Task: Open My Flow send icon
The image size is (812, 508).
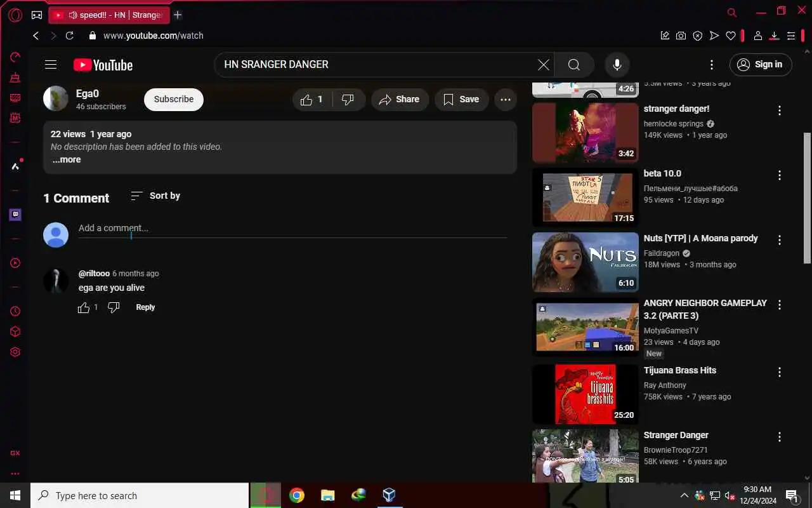Action: [x=714, y=36]
